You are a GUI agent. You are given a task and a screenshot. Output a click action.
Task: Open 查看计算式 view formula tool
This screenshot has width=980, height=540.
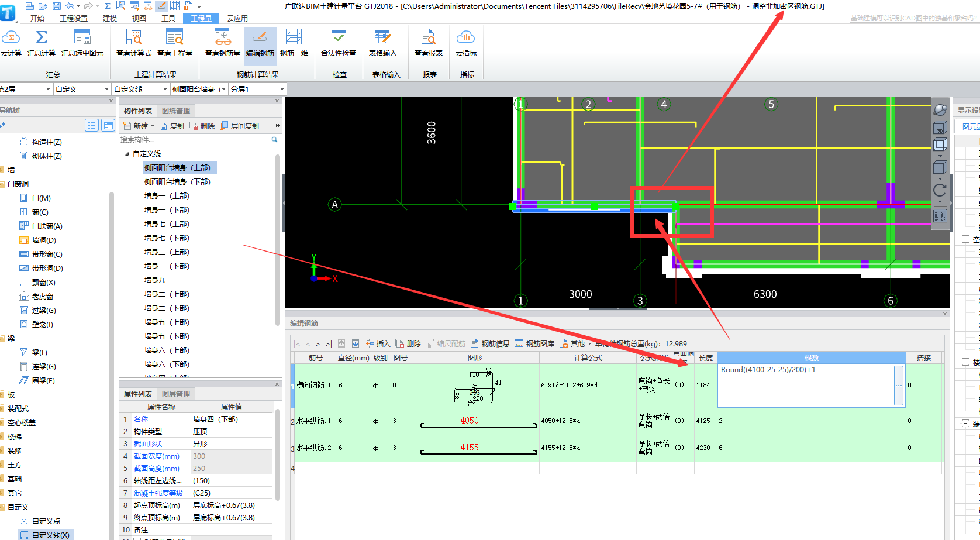[x=134, y=43]
